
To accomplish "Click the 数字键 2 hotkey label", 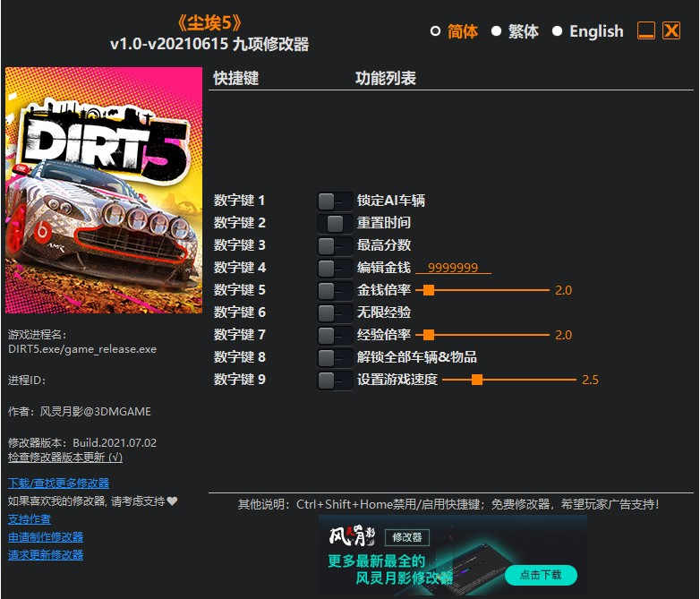I will [239, 223].
